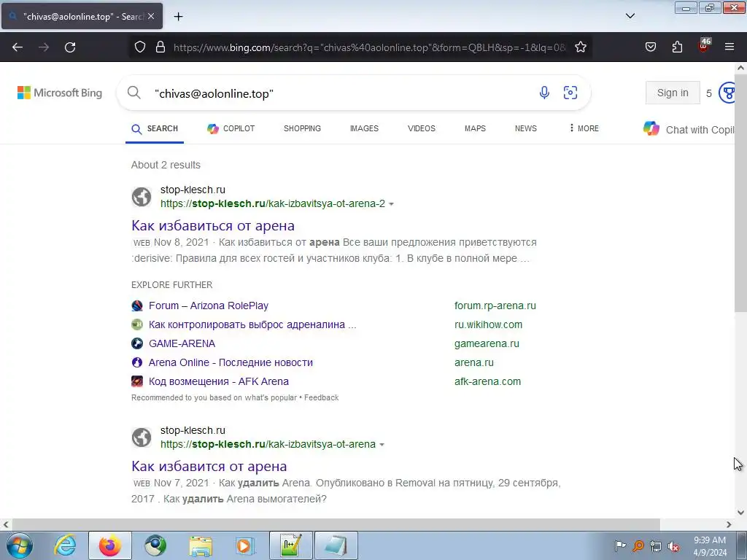
Task: Open the stop-klesch.ru/kak-izbavitsya-ot-arena-2 URL
Action: (x=273, y=204)
